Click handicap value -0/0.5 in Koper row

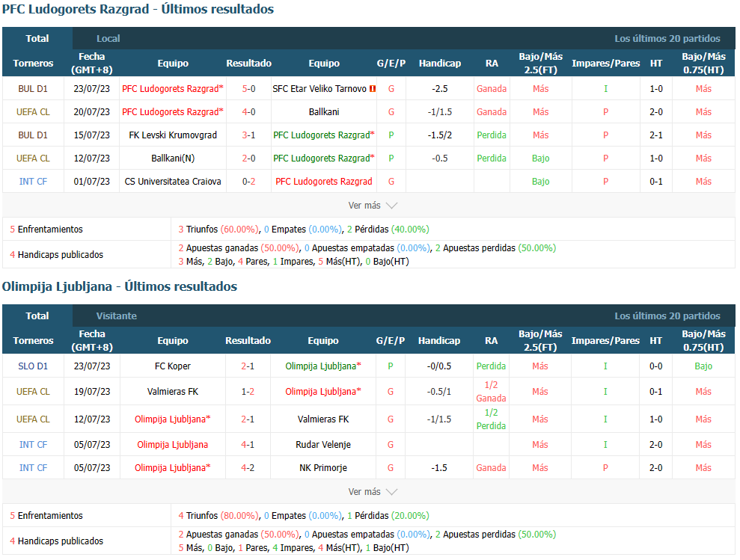[439, 366]
